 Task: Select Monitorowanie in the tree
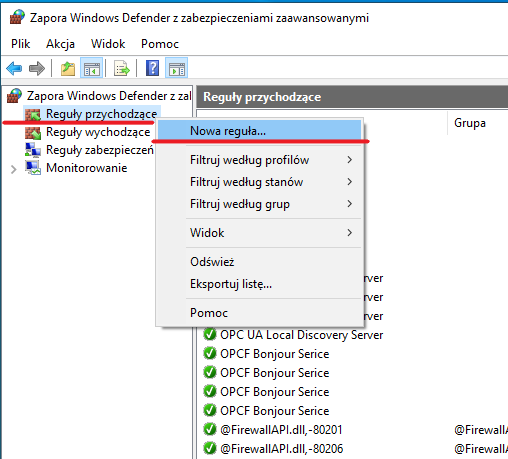86,168
